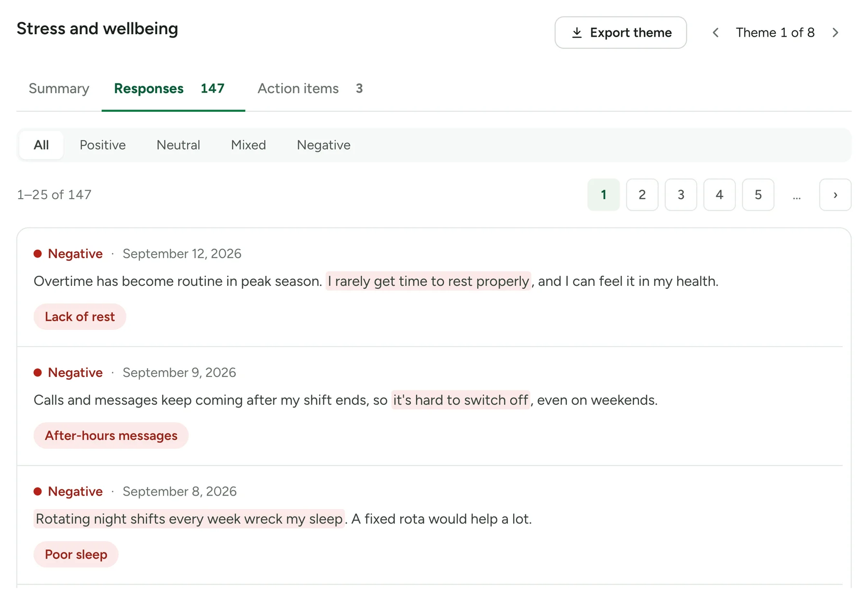
Task: Click the red dot on September 12 response
Action: [x=38, y=254]
